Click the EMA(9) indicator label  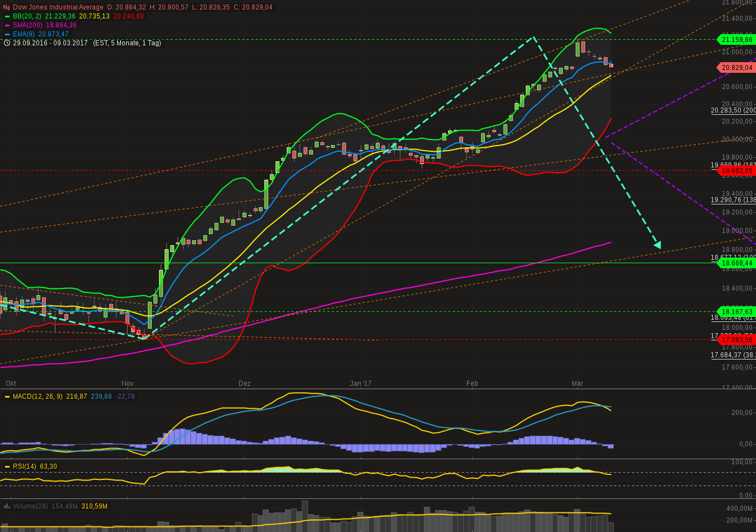(24, 34)
